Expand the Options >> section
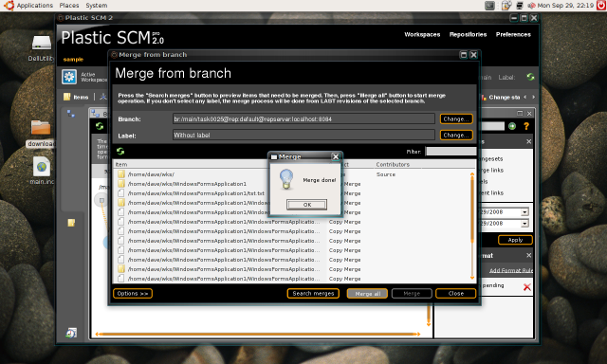 (x=133, y=294)
